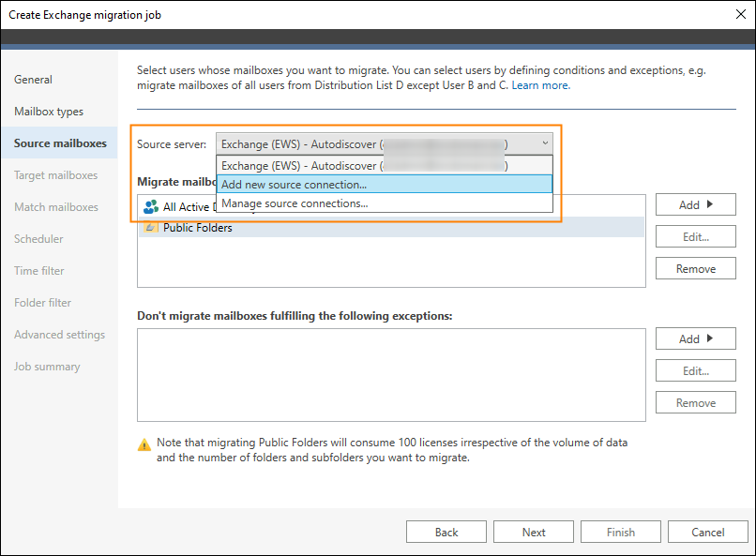Remove the selected migrate condition
The height and width of the screenshot is (556, 756).
coord(695,268)
